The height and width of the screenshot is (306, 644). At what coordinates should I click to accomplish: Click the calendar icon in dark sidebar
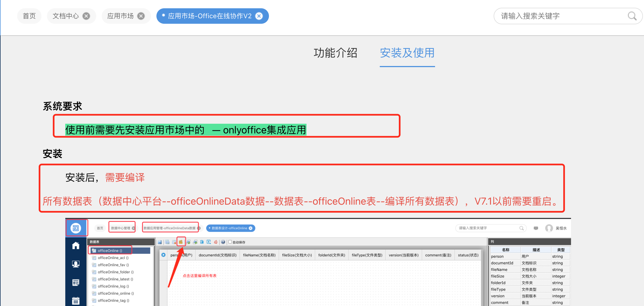[76, 300]
